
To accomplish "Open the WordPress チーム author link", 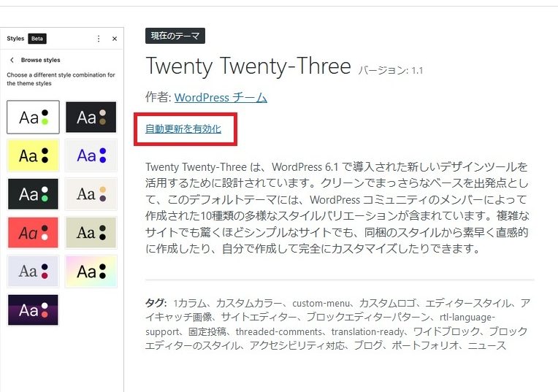I will [221, 98].
